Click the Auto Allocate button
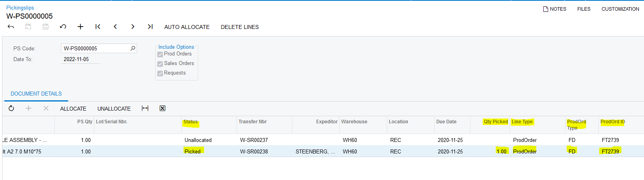This screenshot has height=180, width=644. coord(187,27)
